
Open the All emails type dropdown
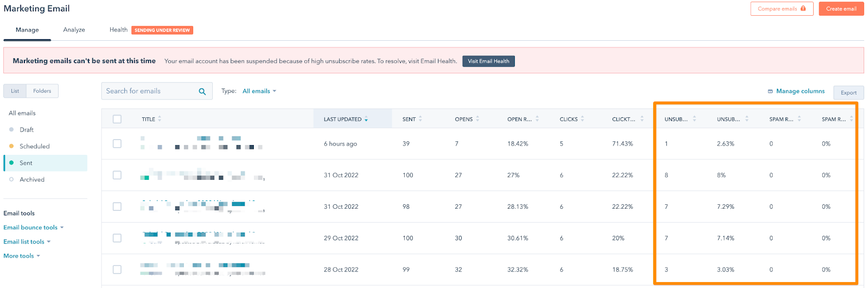click(x=259, y=91)
